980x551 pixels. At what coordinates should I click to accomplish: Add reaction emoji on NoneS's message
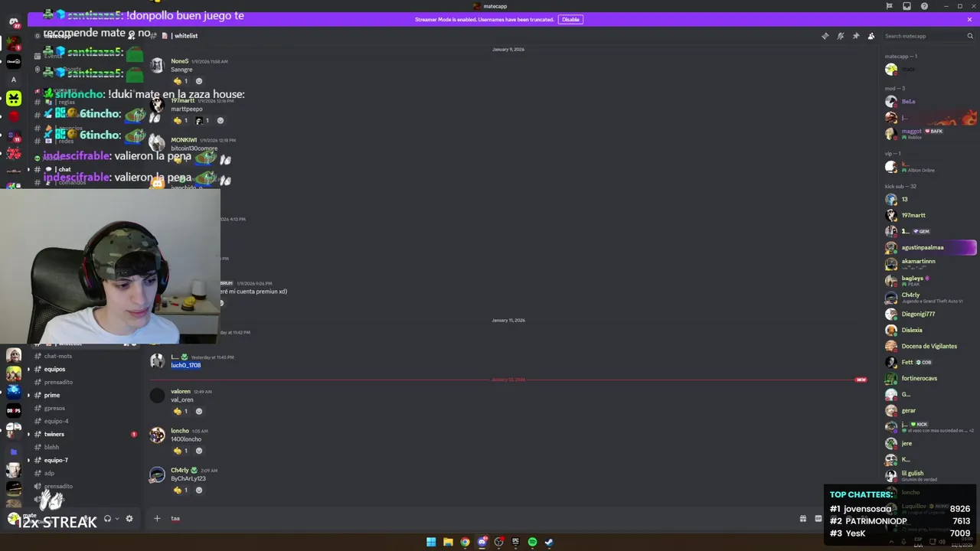click(x=199, y=81)
